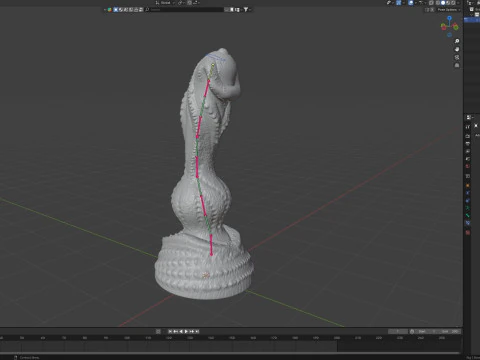
Task: Select the highlighted blue outliner row
Action: point(472,20)
